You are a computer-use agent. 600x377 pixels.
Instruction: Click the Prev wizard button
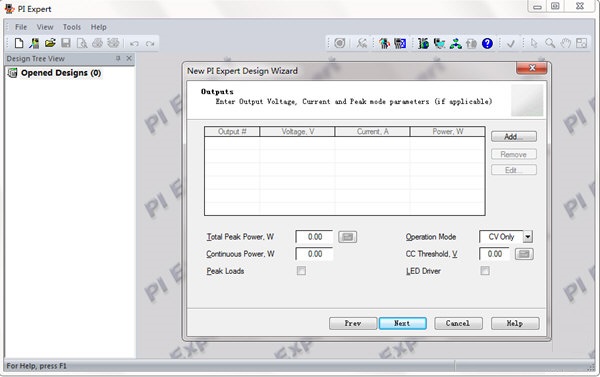353,323
